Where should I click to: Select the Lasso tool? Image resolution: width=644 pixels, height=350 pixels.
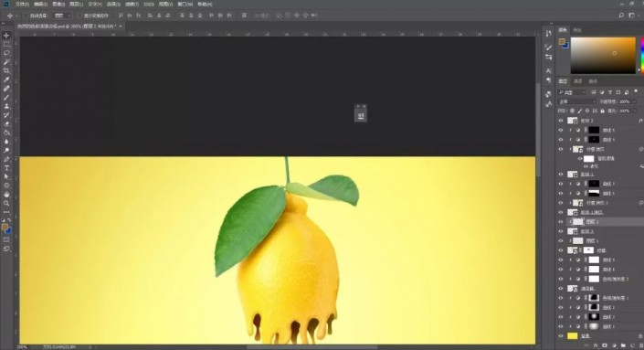(x=6, y=53)
